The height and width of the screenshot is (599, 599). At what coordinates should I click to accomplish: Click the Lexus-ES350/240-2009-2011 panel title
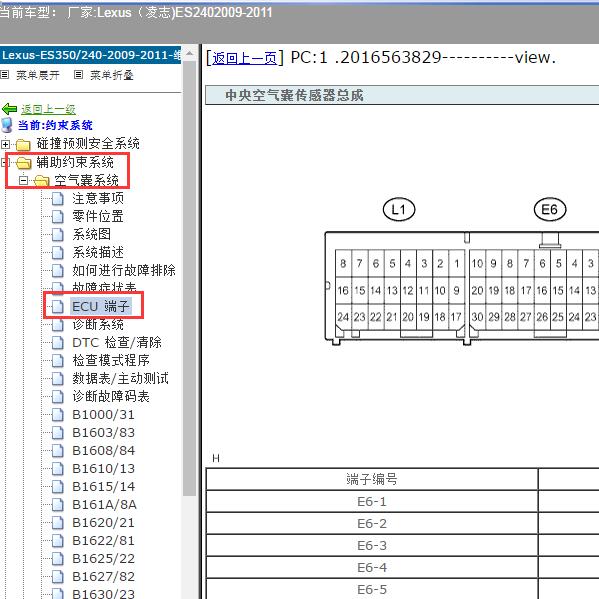click(91, 55)
